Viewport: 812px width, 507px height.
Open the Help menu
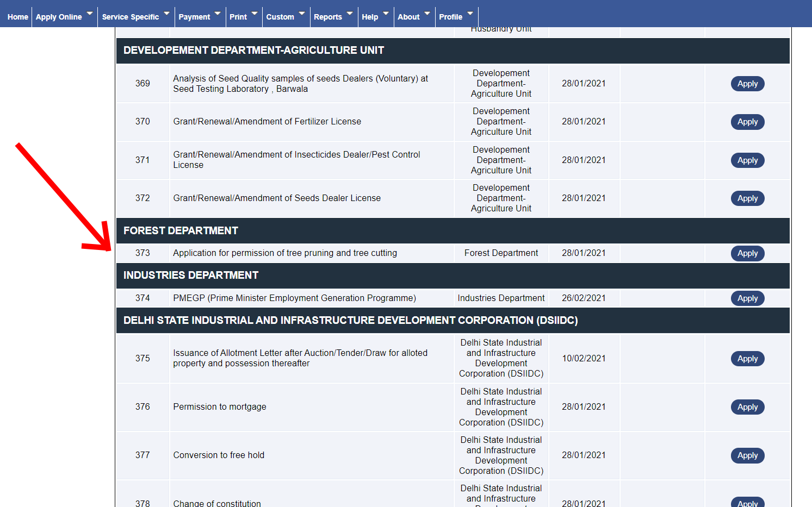[375, 17]
